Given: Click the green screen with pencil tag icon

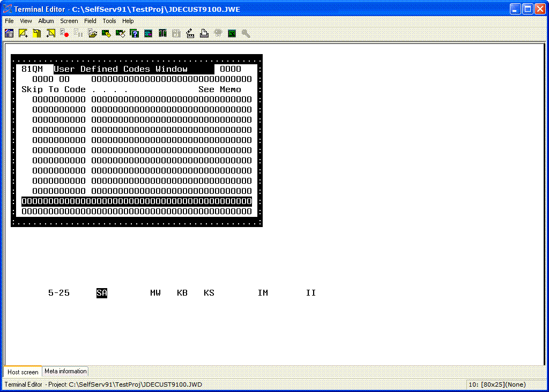Looking at the screenshot, I should pos(121,34).
